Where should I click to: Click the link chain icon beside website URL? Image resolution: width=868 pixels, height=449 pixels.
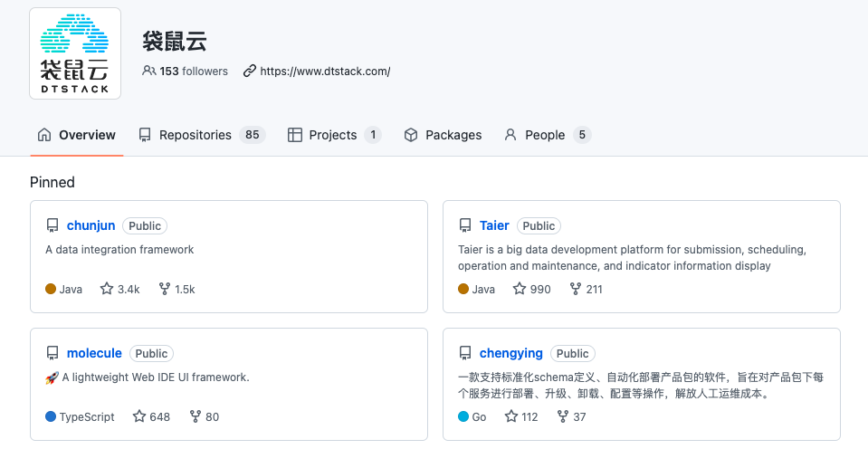tap(250, 71)
